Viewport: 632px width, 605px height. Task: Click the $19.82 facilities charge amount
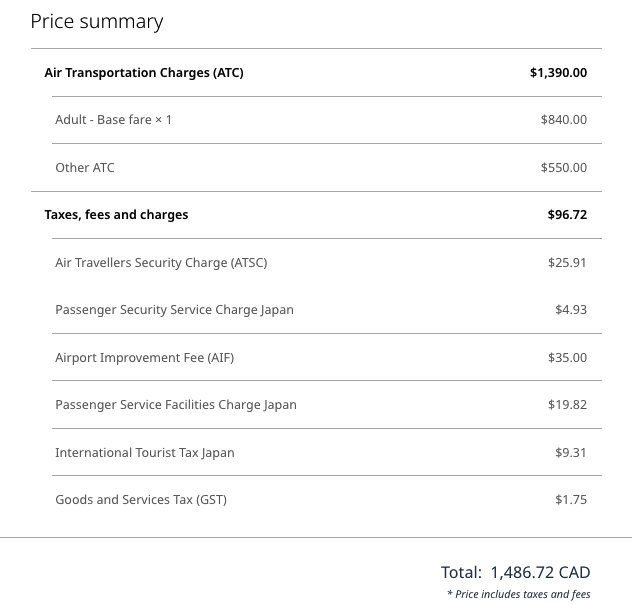tap(567, 405)
